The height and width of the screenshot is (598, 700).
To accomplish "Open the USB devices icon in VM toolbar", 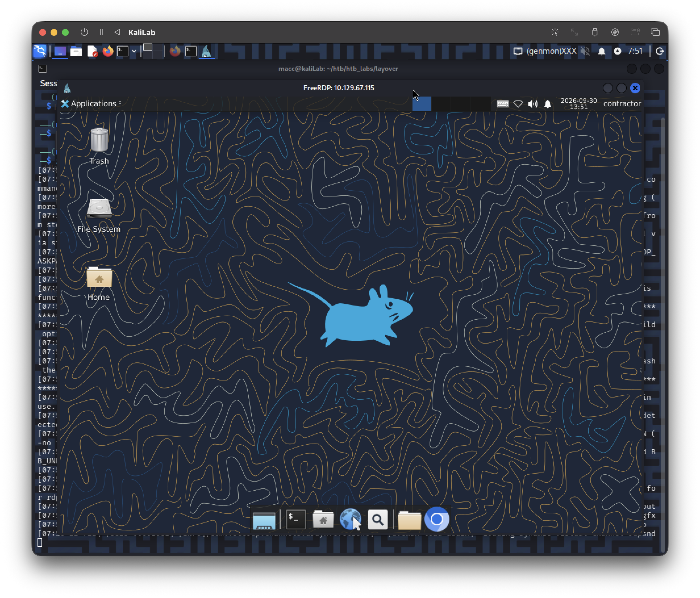I will (595, 32).
